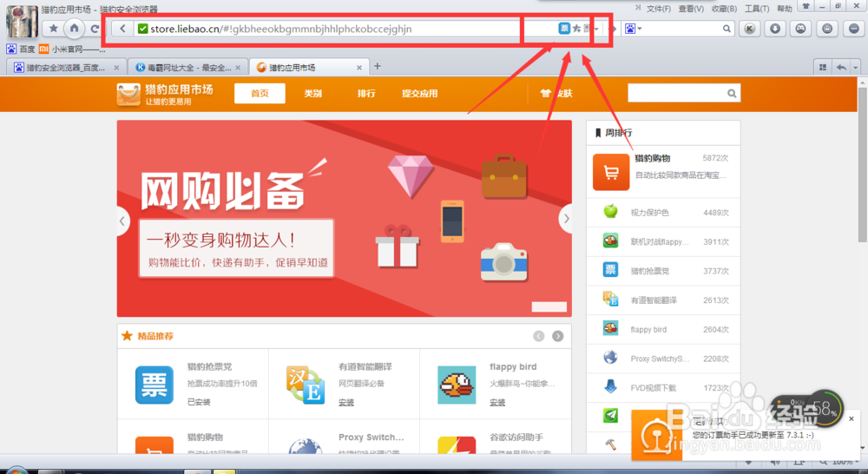The image size is (868, 474).
Task: Go to previous 精品推荐 page
Action: pyautogui.click(x=539, y=336)
